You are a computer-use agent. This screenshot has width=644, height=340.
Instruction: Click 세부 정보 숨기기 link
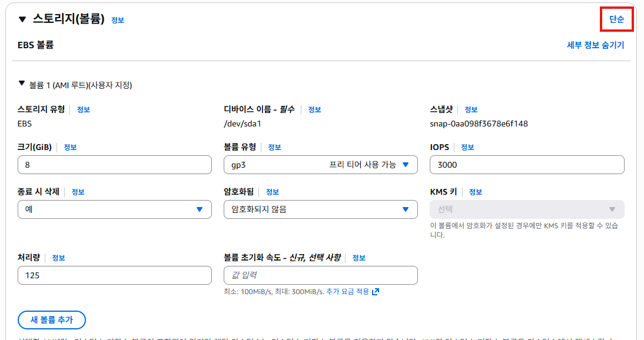point(595,45)
